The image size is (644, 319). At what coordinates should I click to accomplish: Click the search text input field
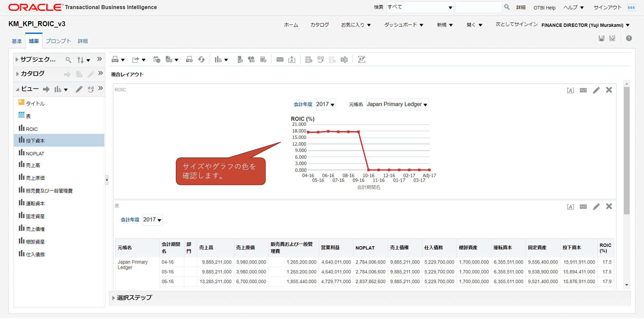point(478,7)
